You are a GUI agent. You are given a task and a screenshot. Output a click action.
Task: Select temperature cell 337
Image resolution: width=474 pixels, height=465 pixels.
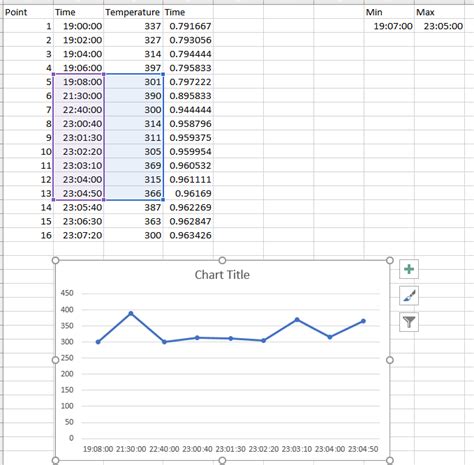133,26
